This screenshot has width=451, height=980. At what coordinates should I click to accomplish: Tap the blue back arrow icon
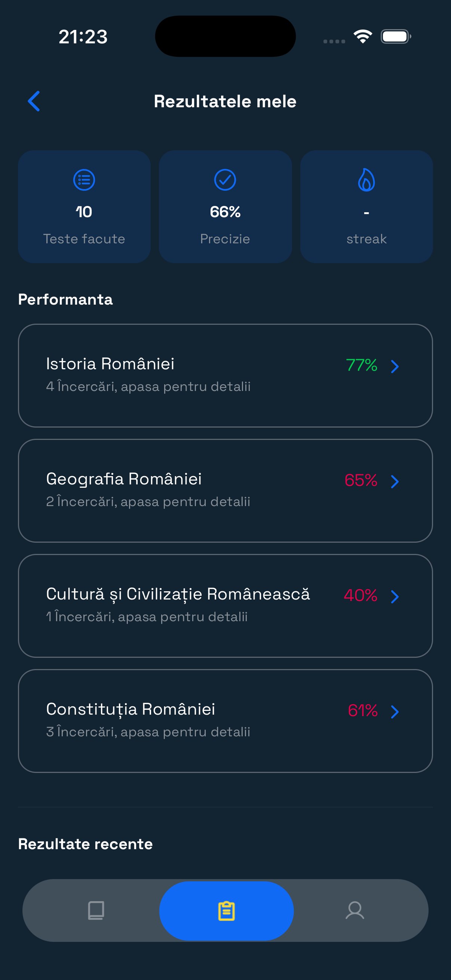tap(34, 101)
